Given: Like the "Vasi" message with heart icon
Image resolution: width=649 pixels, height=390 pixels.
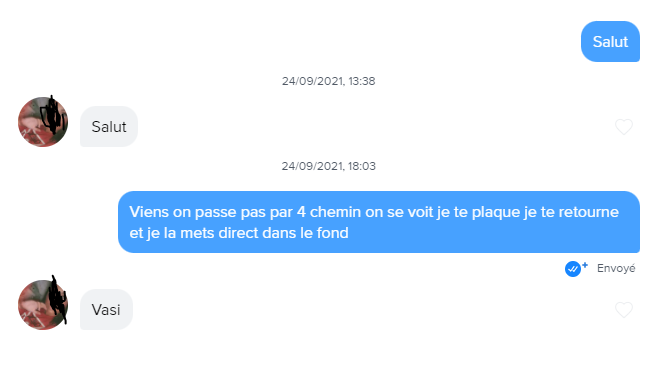Looking at the screenshot, I should pos(624,310).
